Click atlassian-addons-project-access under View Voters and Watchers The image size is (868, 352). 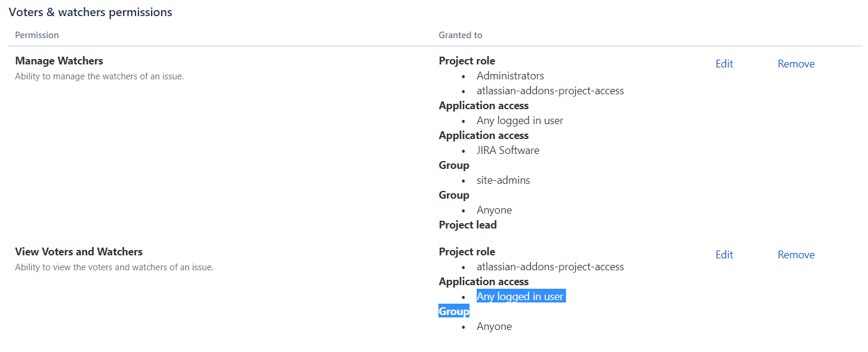point(550,267)
